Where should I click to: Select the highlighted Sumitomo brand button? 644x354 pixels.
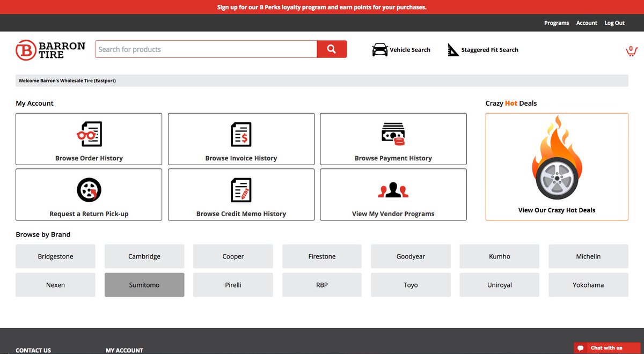tap(144, 285)
